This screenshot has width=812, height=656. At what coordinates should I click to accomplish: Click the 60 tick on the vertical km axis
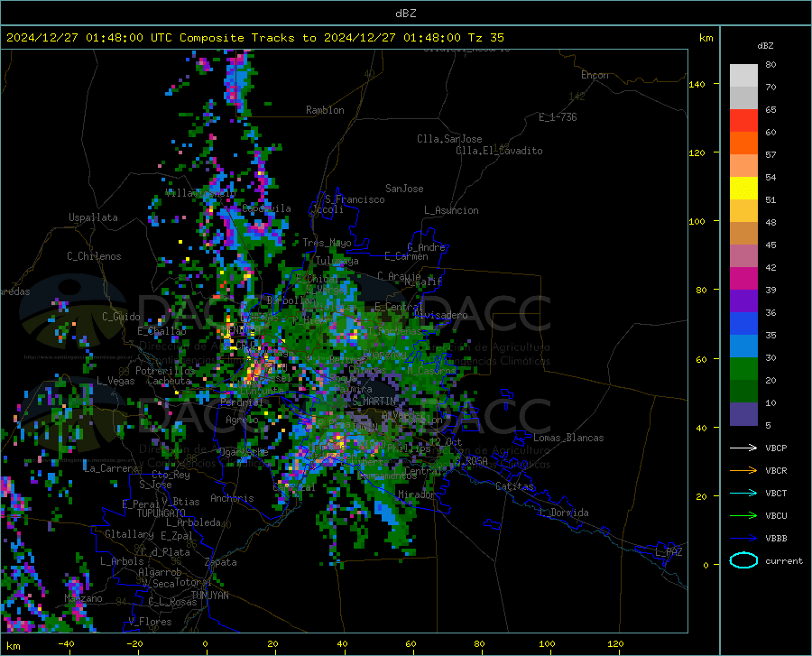click(701, 359)
